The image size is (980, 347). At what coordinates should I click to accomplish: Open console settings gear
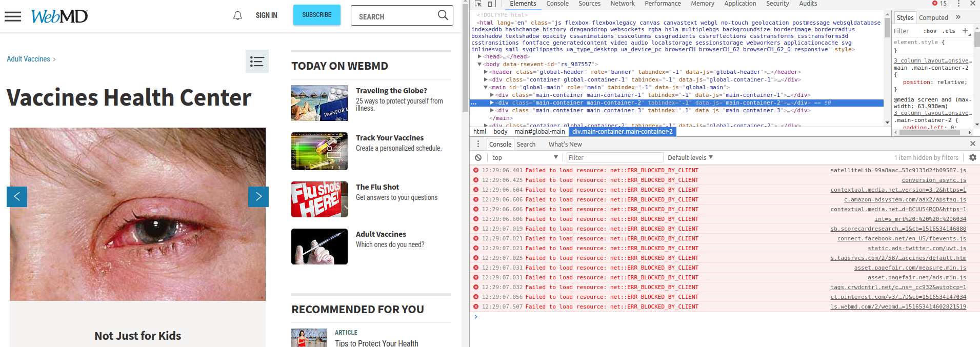click(972, 157)
